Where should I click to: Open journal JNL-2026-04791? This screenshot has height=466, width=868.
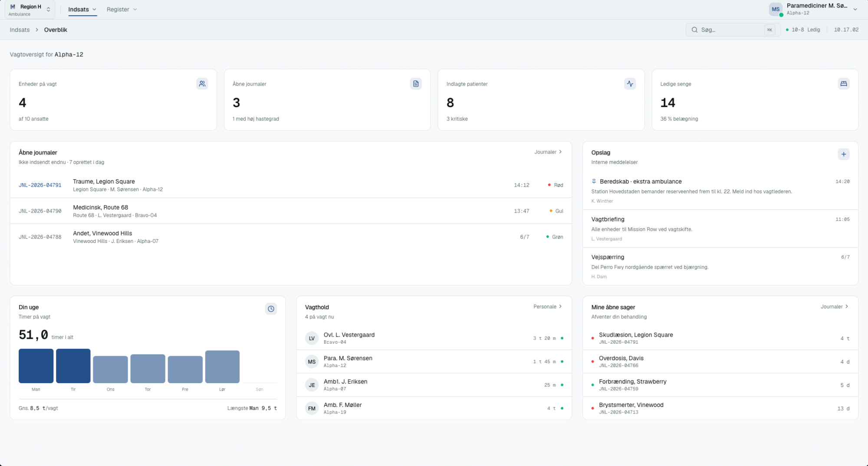pos(40,185)
